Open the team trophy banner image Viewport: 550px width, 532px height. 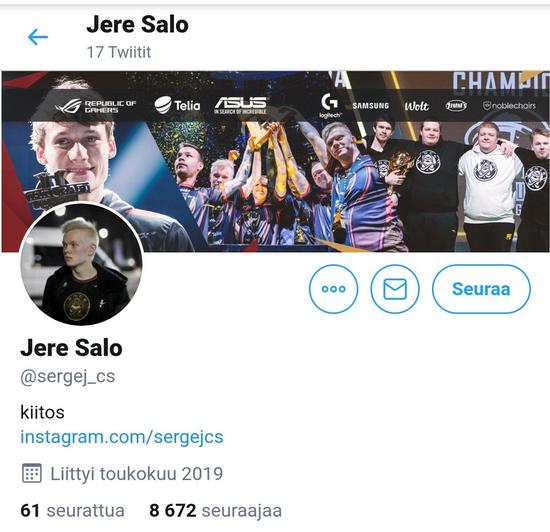[275, 161]
